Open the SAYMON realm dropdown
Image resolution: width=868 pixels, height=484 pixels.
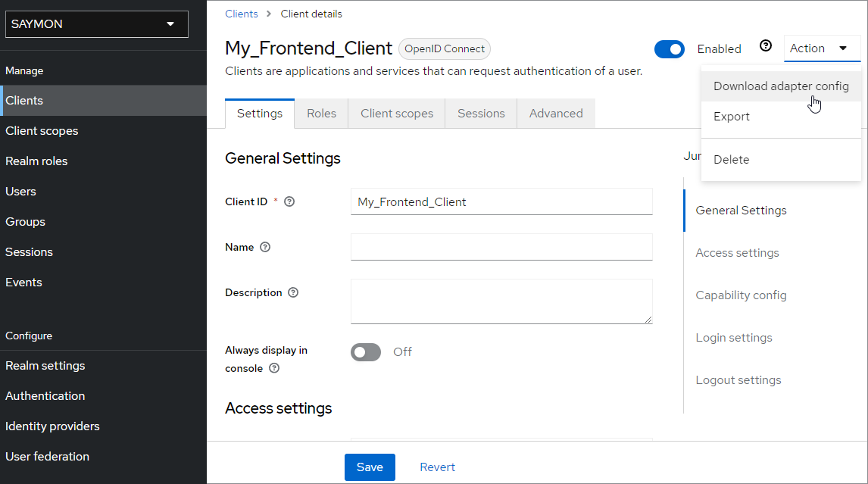97,24
